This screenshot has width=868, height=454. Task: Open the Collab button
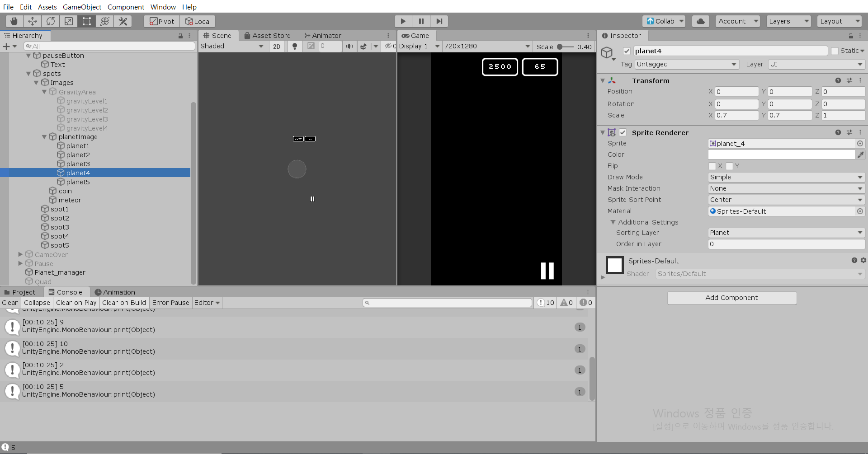coord(664,21)
